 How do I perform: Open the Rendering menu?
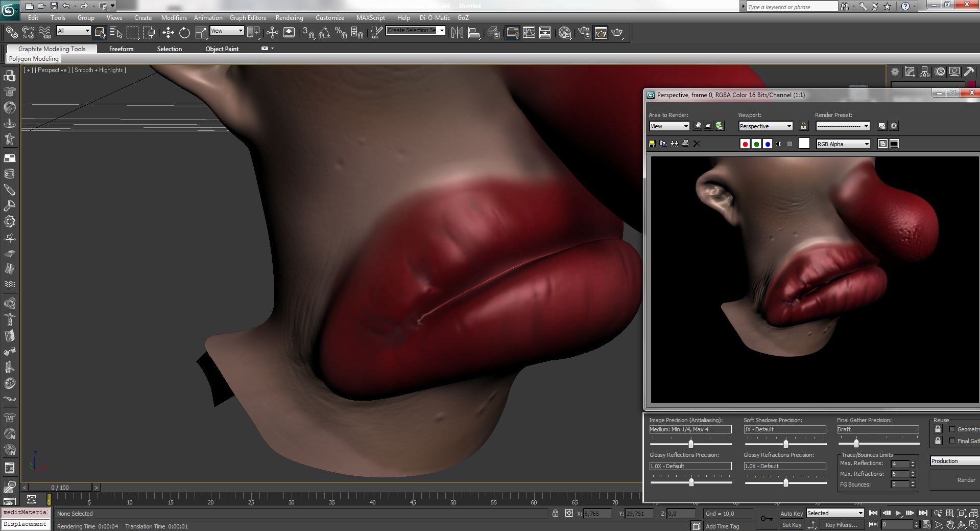(x=289, y=17)
